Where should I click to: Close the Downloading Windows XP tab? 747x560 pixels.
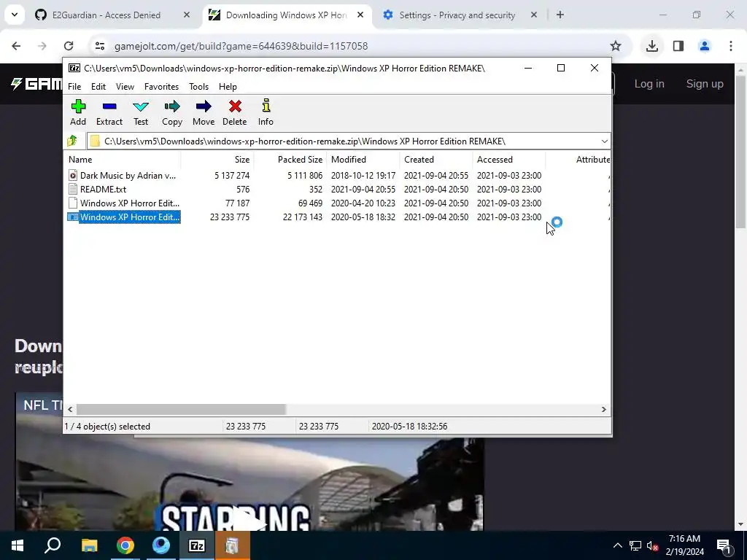tap(360, 15)
